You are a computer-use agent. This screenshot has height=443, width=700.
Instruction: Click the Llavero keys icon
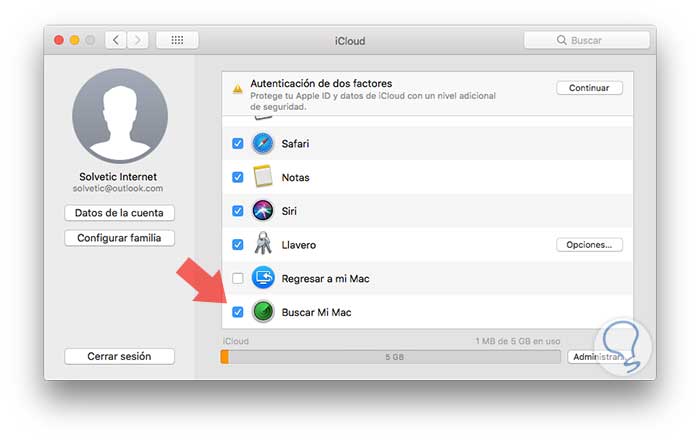point(262,243)
